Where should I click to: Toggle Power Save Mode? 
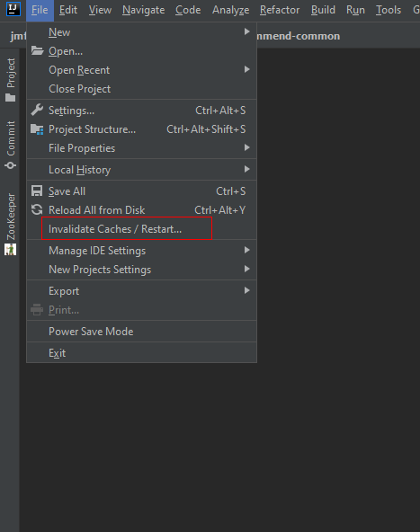[141, 332]
